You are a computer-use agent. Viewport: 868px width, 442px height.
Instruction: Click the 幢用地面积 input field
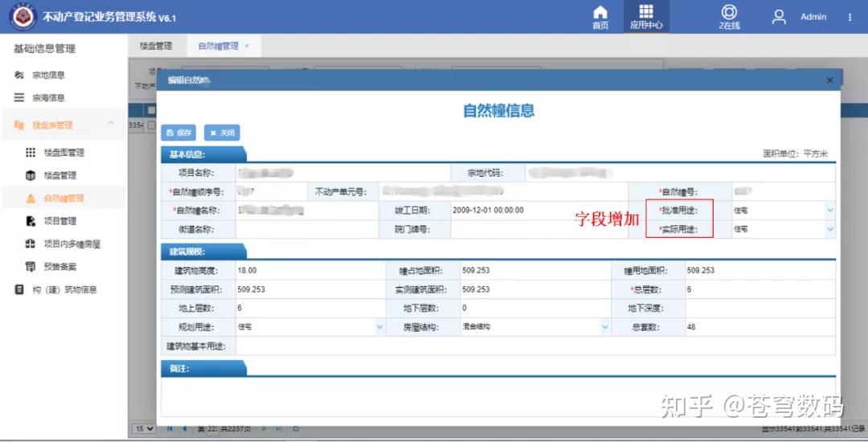pyautogui.click(x=760, y=271)
